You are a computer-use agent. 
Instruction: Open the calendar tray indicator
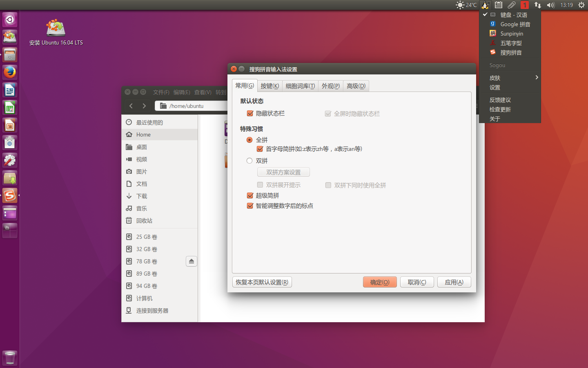(x=499, y=5)
